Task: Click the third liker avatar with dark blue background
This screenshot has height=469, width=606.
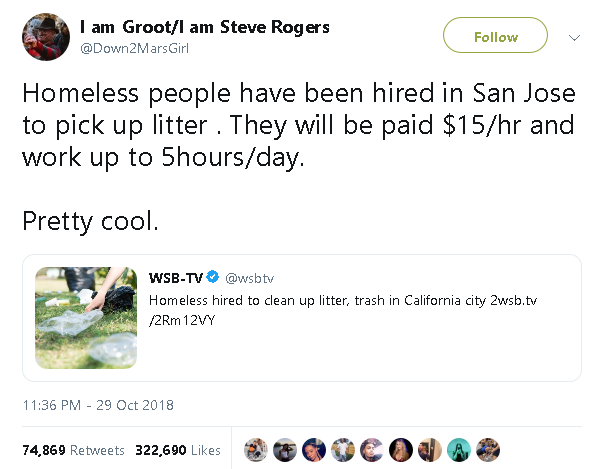Action: pyautogui.click(x=313, y=450)
